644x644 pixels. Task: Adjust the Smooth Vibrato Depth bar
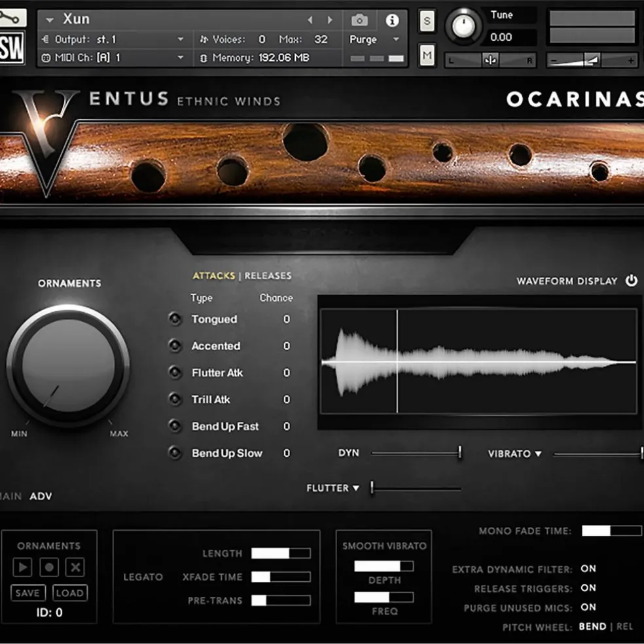384,566
